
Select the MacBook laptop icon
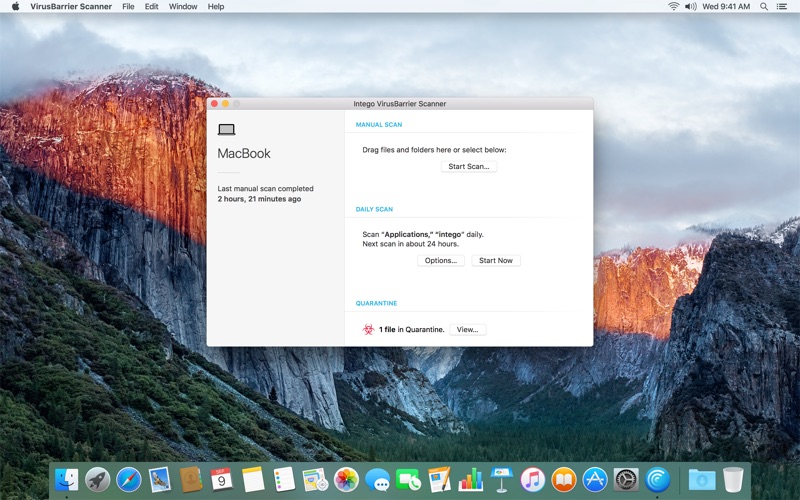[x=227, y=130]
